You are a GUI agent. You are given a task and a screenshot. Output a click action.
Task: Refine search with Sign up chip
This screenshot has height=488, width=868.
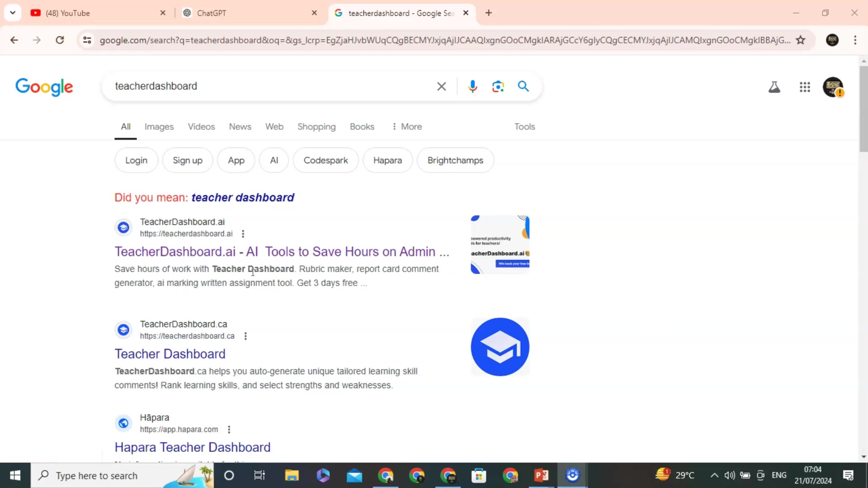[x=188, y=160]
